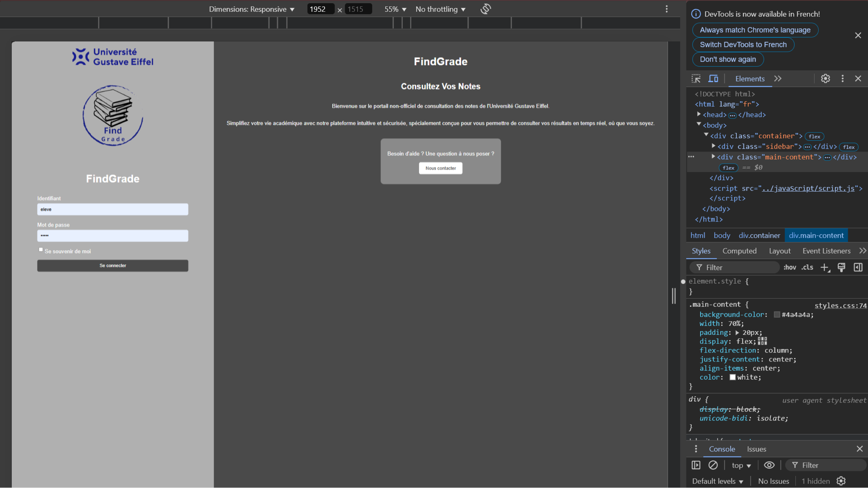Open the Issues tab
Viewport: 868px width, 488px height.
756,449
